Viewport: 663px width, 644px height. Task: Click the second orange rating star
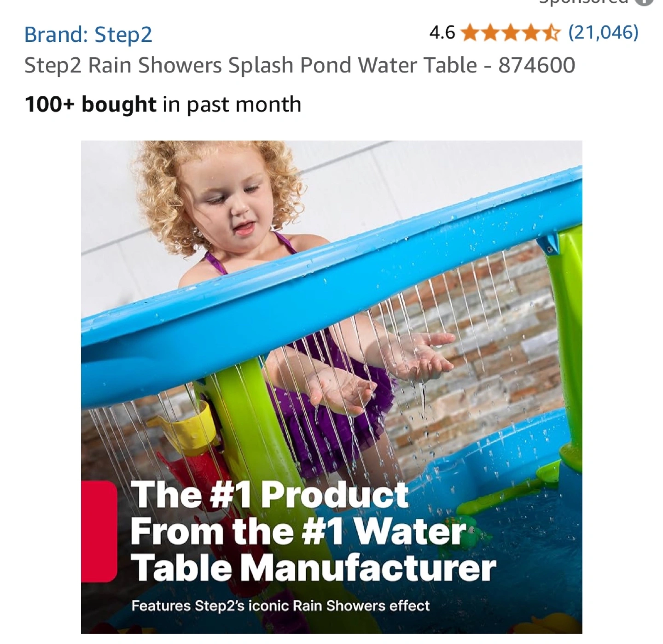[490, 33]
